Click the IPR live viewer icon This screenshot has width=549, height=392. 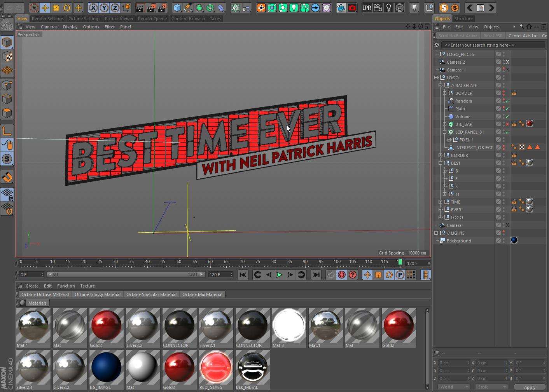[367, 8]
